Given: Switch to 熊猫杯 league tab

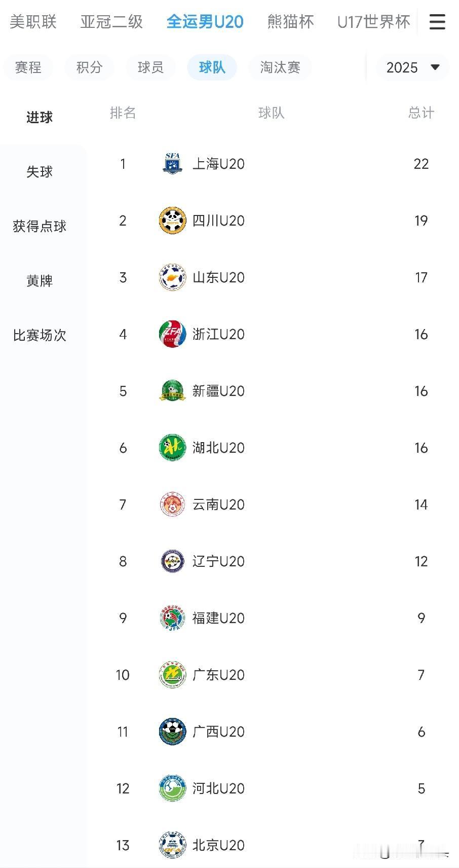Looking at the screenshot, I should [x=291, y=22].
